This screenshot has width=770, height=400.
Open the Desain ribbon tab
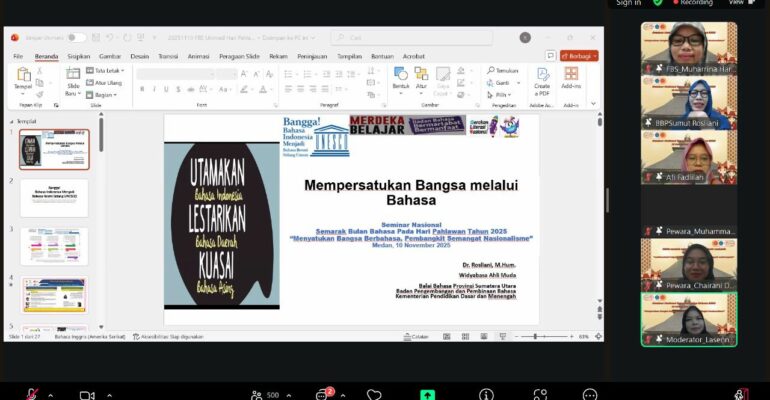pyautogui.click(x=139, y=57)
